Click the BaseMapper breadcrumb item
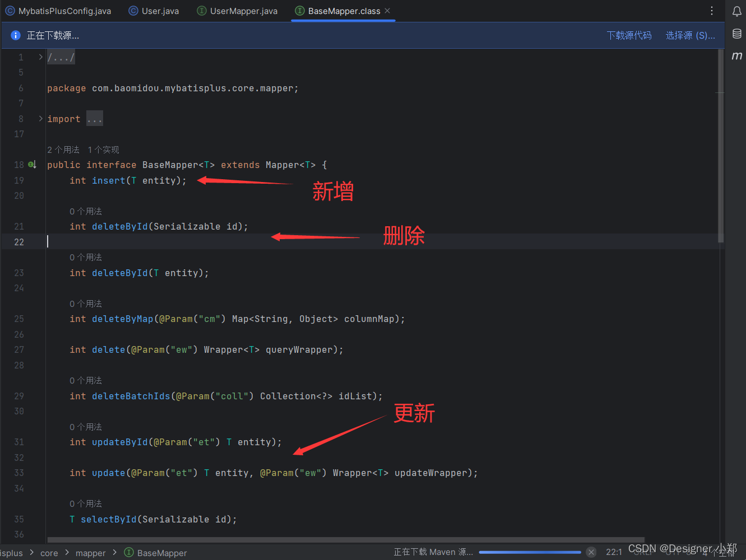 [162, 553]
